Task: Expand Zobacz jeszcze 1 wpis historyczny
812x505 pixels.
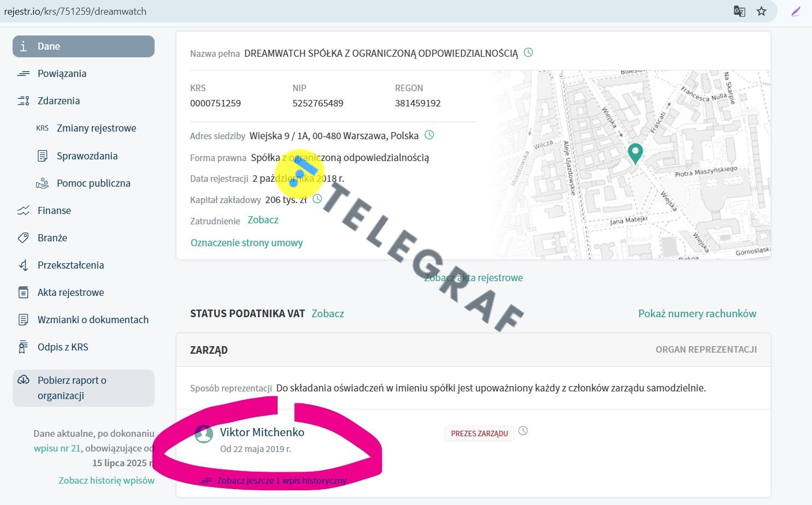Action: tap(281, 480)
